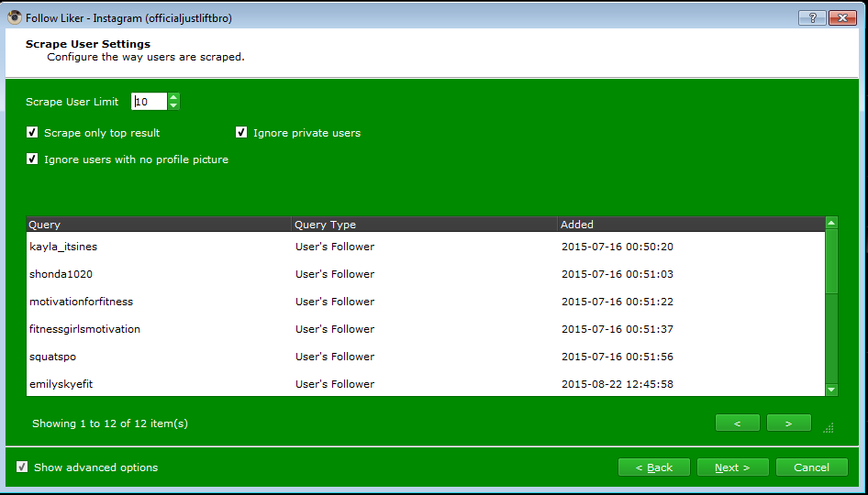Screen dimensions: 868x495
Task: Click the Next > button
Action: (732, 467)
